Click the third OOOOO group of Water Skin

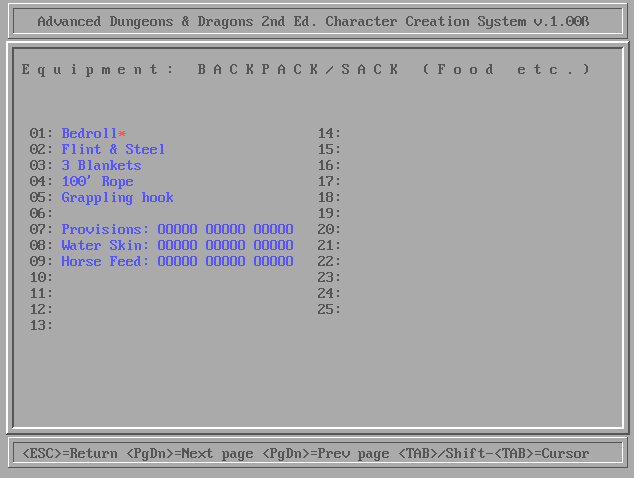(273, 245)
